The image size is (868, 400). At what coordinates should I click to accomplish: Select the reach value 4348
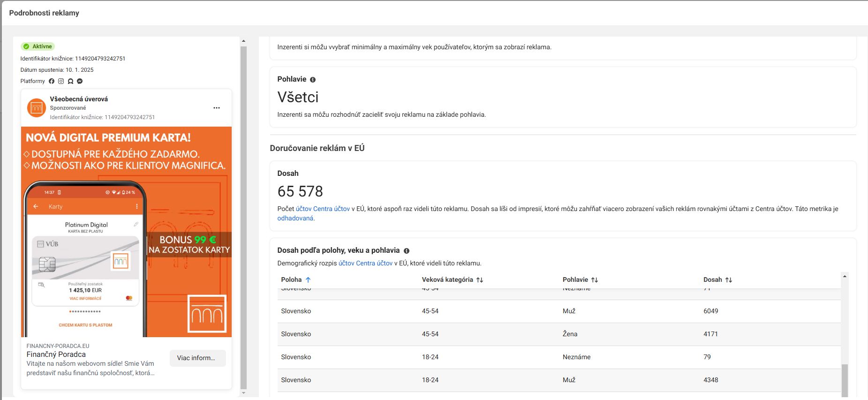(x=710, y=380)
